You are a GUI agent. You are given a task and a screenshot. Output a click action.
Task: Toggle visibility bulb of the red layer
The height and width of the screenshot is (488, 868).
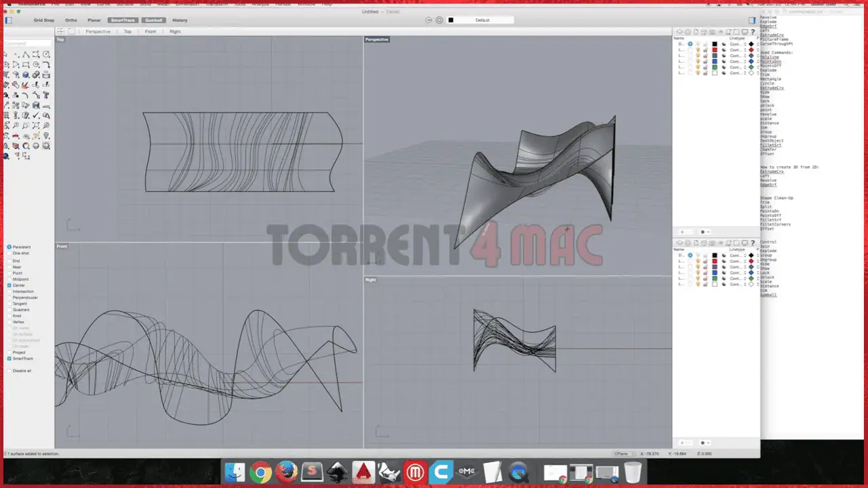tap(698, 49)
